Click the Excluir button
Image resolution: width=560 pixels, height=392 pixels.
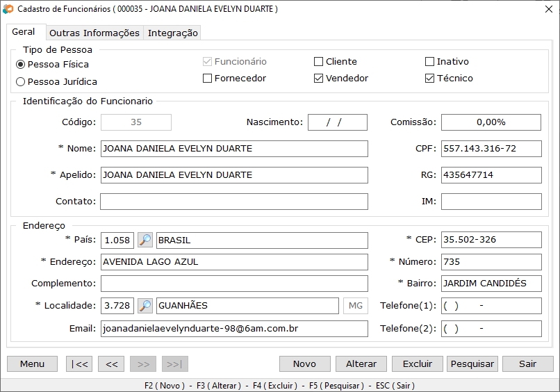click(x=418, y=364)
